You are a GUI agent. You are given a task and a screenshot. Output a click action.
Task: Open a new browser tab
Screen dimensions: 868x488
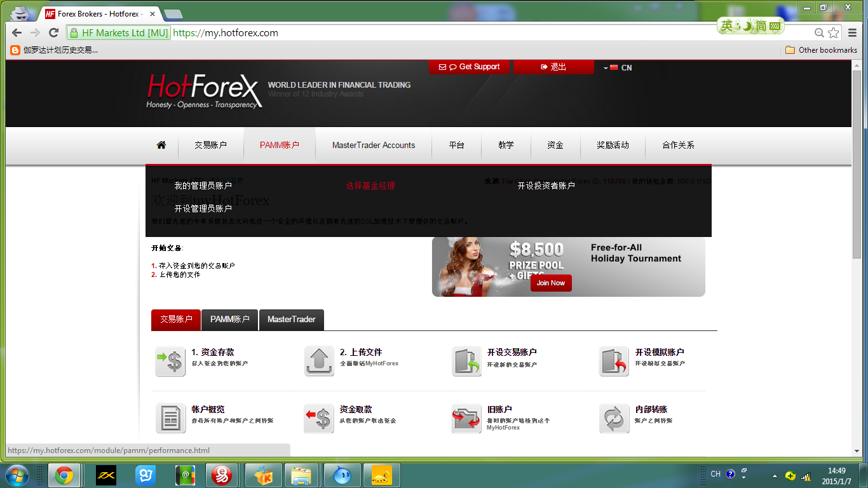pos(172,14)
